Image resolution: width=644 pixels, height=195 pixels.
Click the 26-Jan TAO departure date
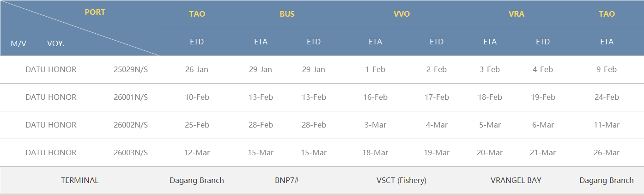(x=197, y=70)
